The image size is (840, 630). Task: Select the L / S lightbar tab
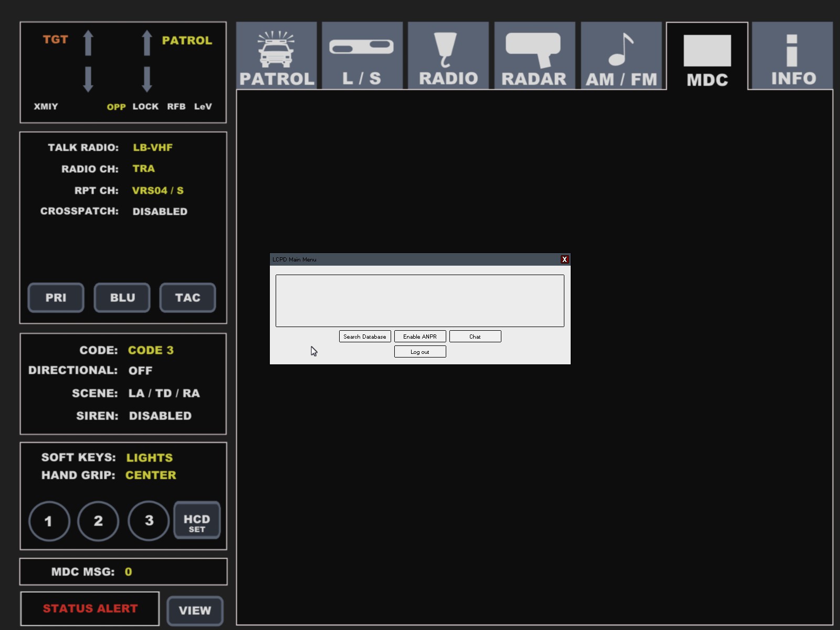point(362,56)
